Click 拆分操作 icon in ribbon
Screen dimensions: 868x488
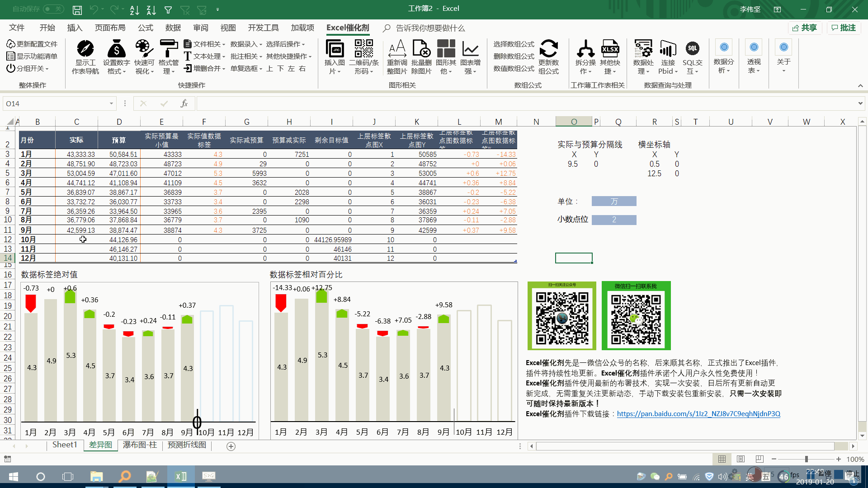coord(585,48)
